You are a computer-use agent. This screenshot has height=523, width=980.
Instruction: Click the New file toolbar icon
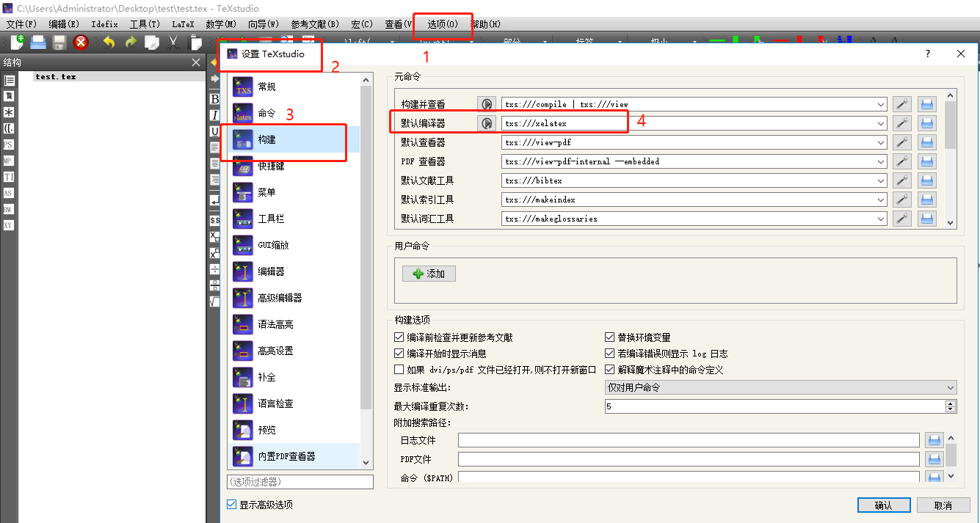(x=16, y=43)
